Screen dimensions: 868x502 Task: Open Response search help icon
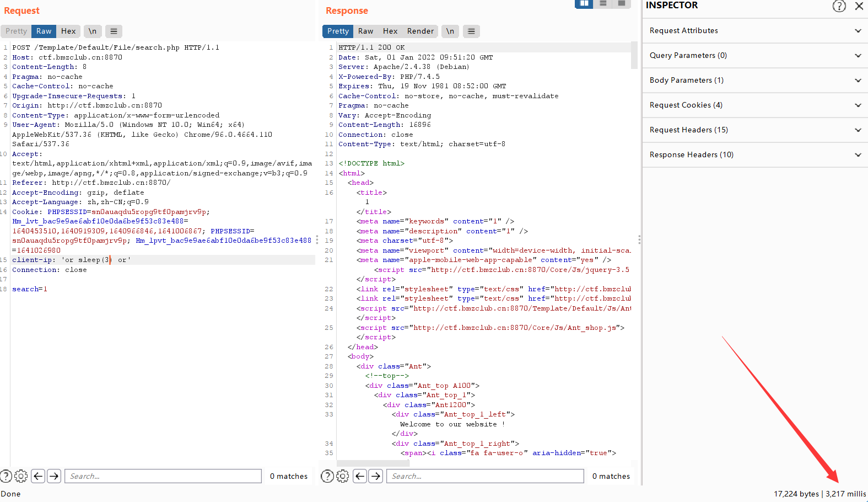[x=327, y=476]
